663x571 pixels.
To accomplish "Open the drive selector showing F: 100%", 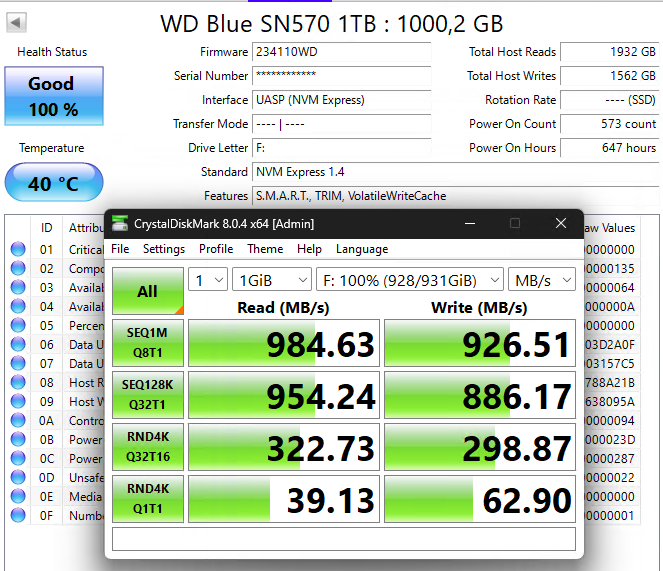I will [410, 280].
